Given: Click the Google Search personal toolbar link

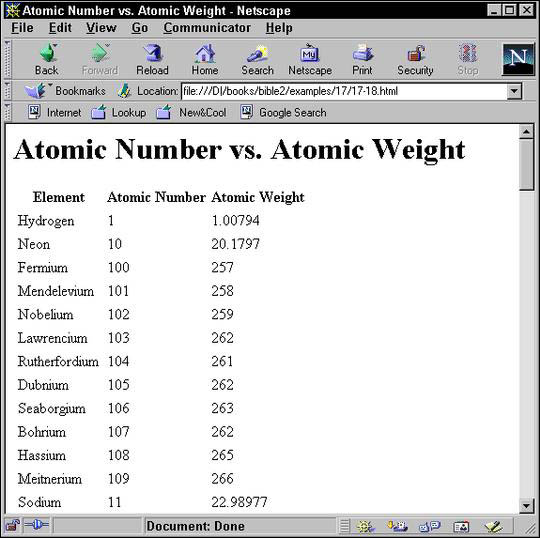Looking at the screenshot, I should click(283, 112).
